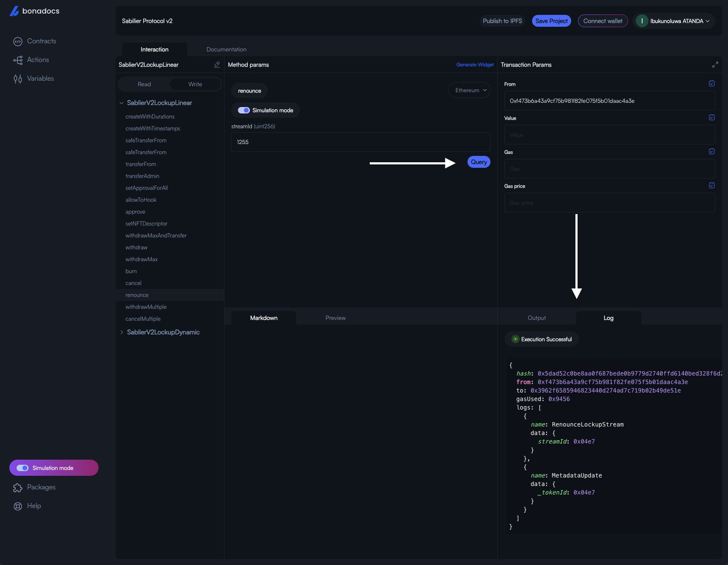Toggle Simulation mode switch in method params
The image size is (728, 565).
244,110
